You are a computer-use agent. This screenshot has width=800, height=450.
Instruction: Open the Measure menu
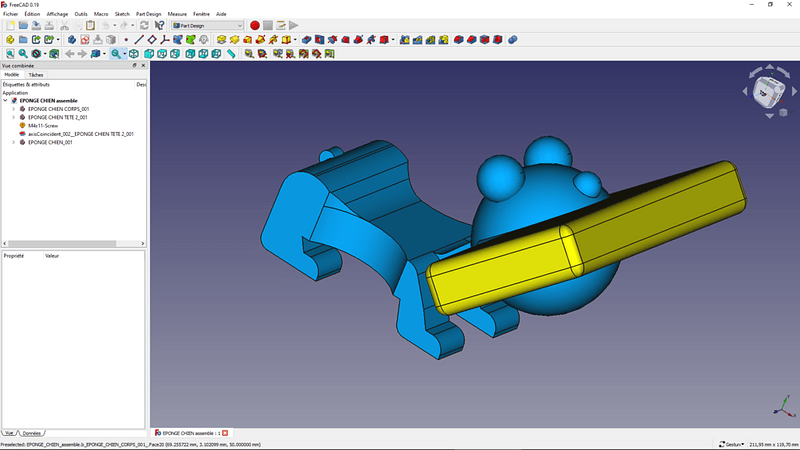[177, 14]
